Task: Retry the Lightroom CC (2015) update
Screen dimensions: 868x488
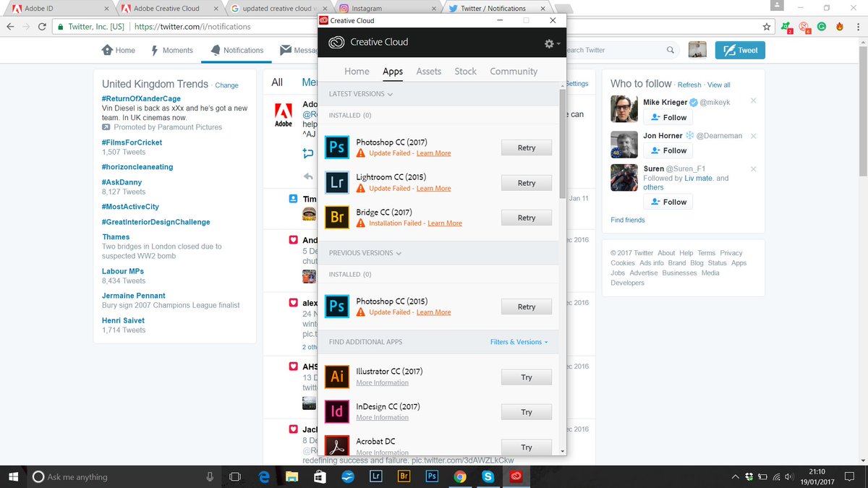Action: coord(527,183)
